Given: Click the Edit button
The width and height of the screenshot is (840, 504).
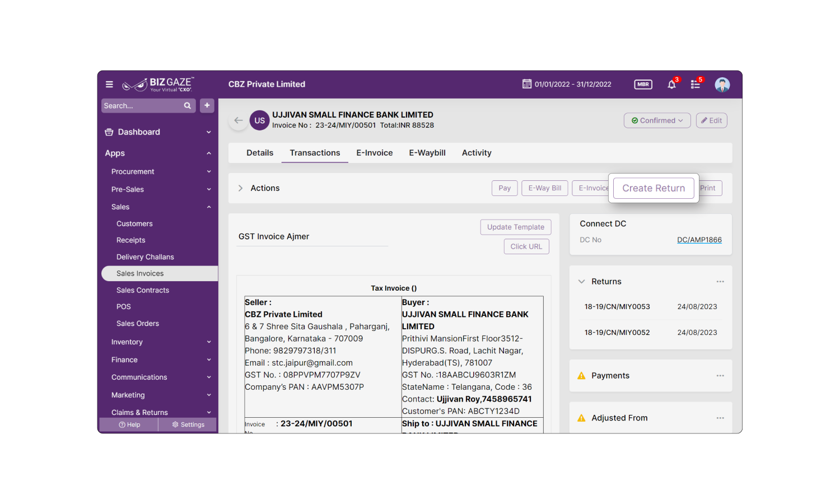Looking at the screenshot, I should (712, 120).
